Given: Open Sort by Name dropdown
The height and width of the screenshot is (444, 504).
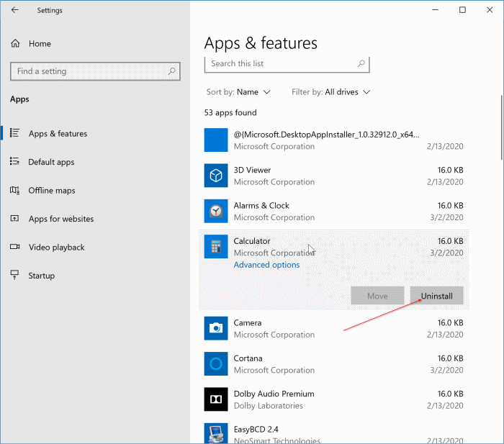Looking at the screenshot, I should pyautogui.click(x=238, y=92).
